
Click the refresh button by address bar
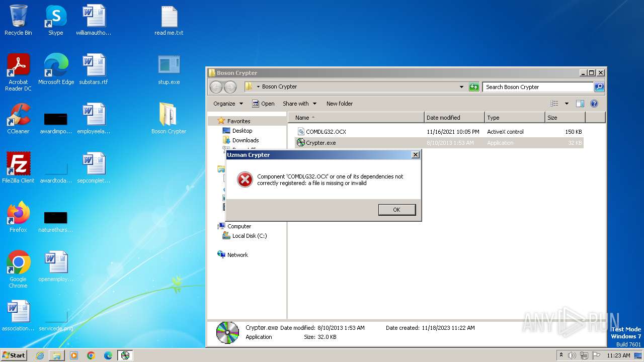point(474,87)
